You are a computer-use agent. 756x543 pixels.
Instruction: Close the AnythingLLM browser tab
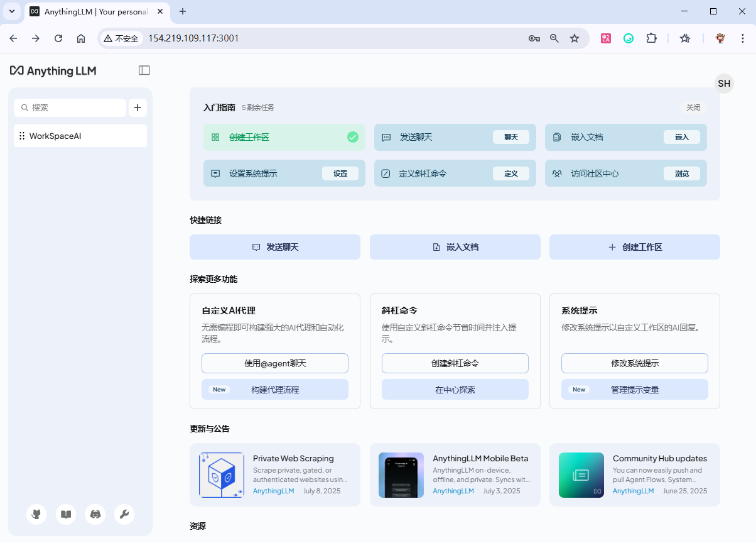tap(160, 11)
